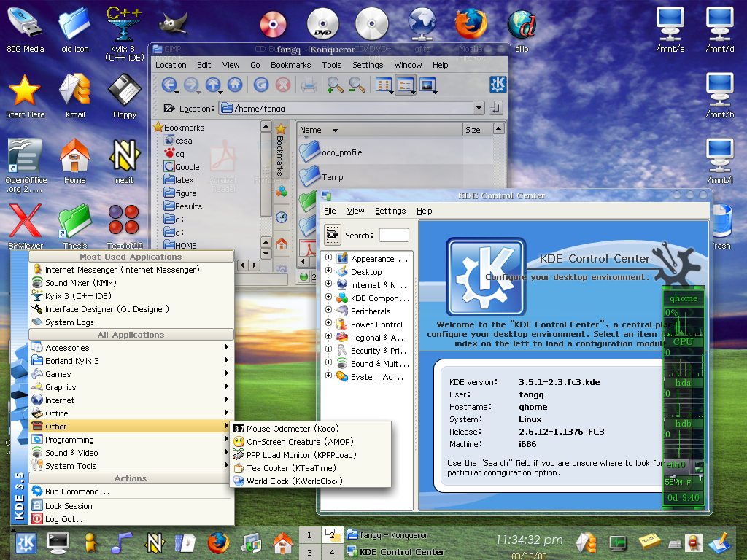The width and height of the screenshot is (747, 560).
Task: Click Print icon in Konqueror toolbar
Action: 309,85
